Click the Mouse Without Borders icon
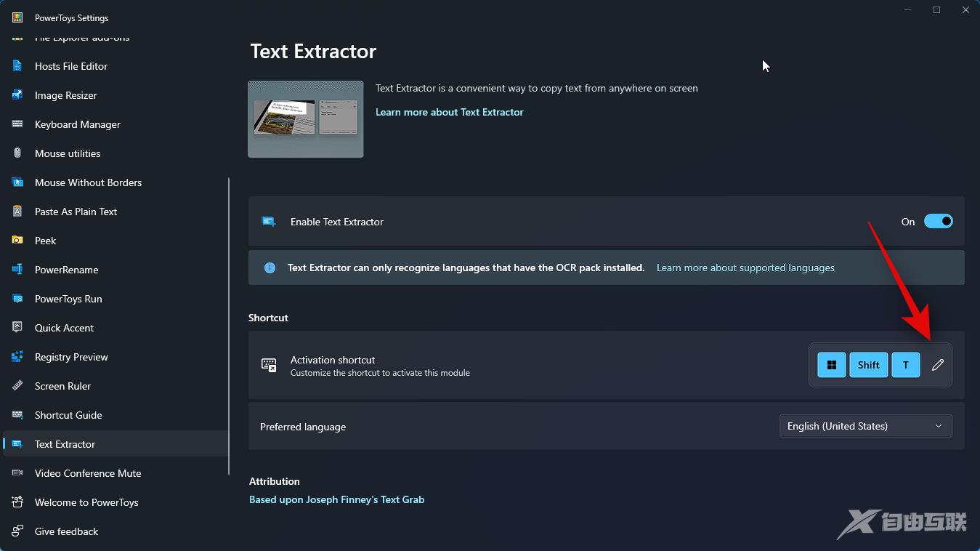The width and height of the screenshot is (980, 551). coord(17,182)
